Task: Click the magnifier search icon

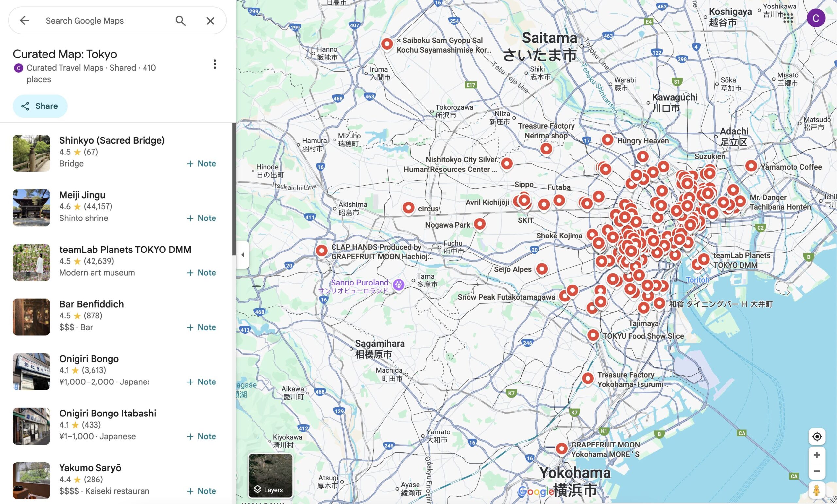Action: pos(180,21)
